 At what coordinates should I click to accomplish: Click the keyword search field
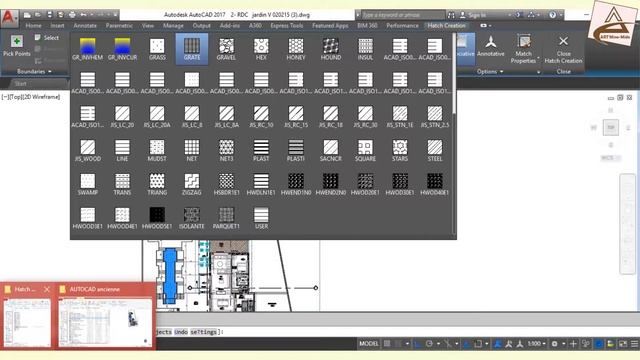[402, 15]
